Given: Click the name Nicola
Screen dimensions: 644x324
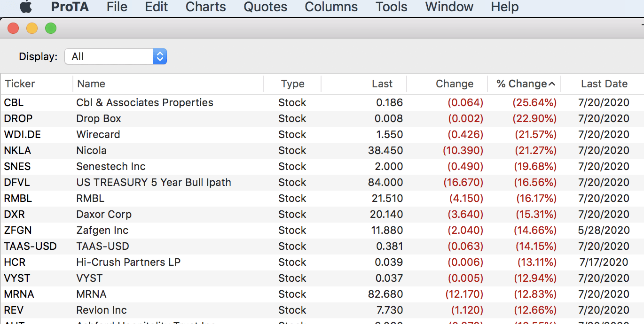Looking at the screenshot, I should tap(92, 150).
